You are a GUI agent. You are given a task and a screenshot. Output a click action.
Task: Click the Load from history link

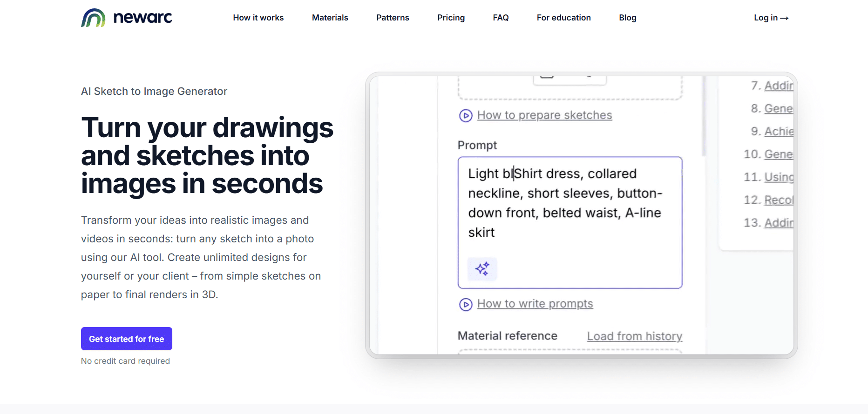635,336
